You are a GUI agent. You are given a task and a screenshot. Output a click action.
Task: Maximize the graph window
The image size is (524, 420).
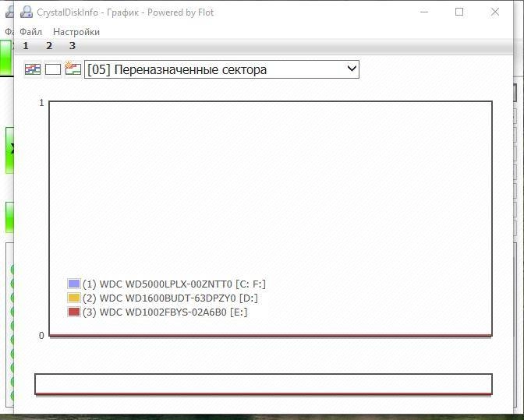click(x=459, y=12)
